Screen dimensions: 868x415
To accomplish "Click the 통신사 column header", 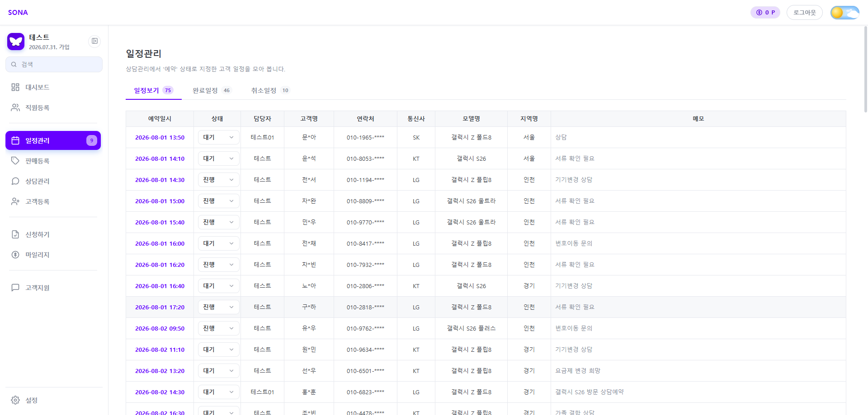I will (416, 119).
